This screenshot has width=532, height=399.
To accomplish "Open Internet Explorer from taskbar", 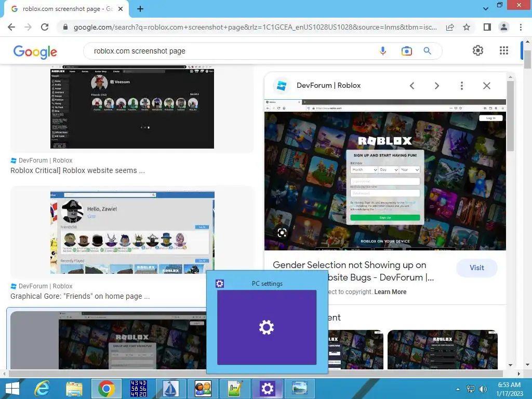I will point(42,389).
